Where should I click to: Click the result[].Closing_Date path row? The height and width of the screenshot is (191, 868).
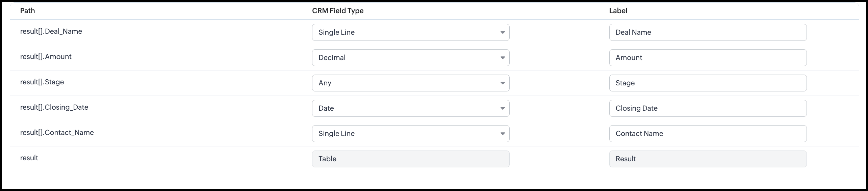coord(54,107)
